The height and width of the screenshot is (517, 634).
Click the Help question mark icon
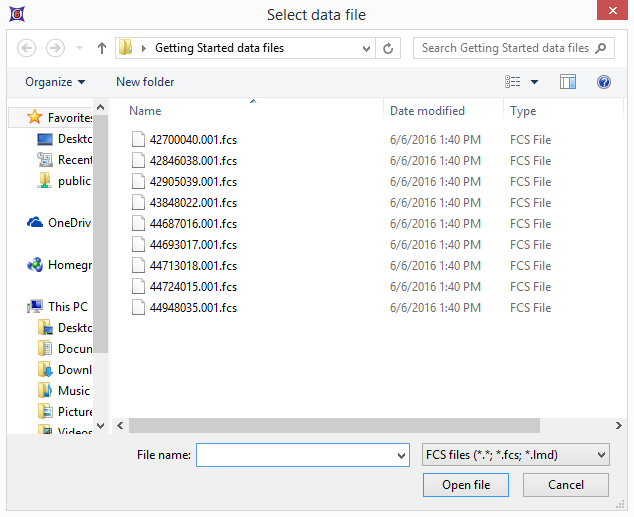[603, 82]
